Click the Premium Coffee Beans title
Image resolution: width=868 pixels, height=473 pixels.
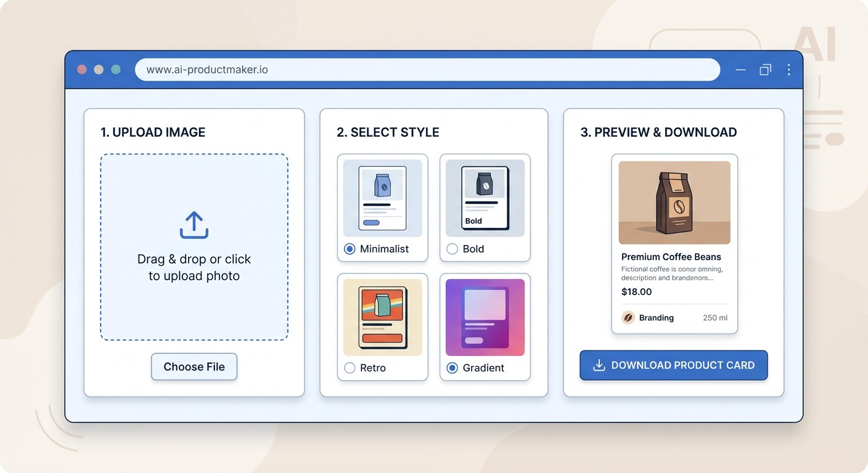coord(671,257)
